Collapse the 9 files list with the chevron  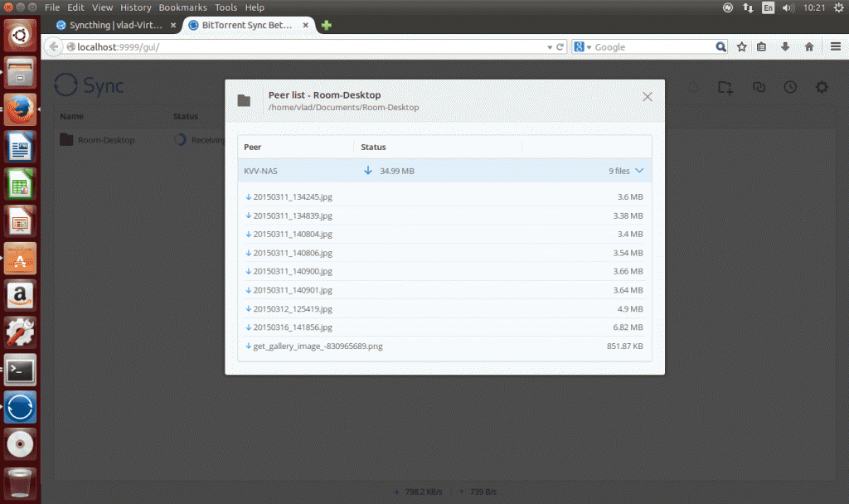pyautogui.click(x=638, y=170)
